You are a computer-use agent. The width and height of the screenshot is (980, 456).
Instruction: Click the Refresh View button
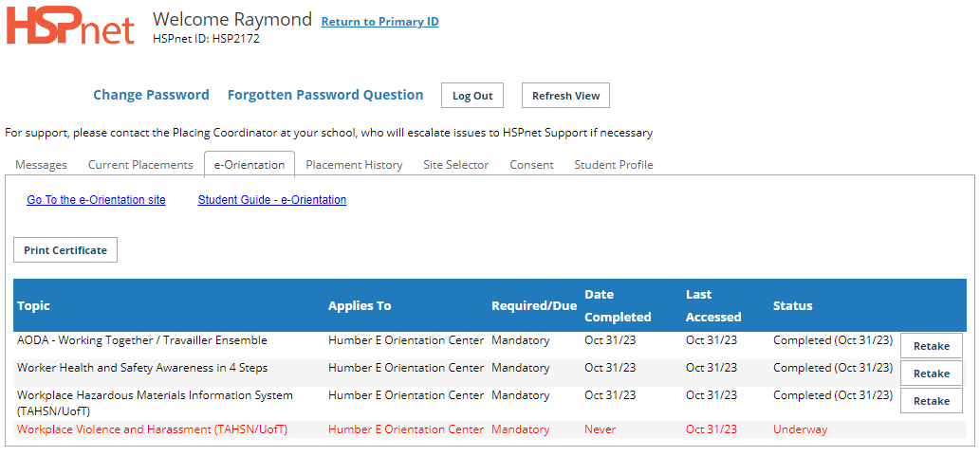[x=565, y=96]
